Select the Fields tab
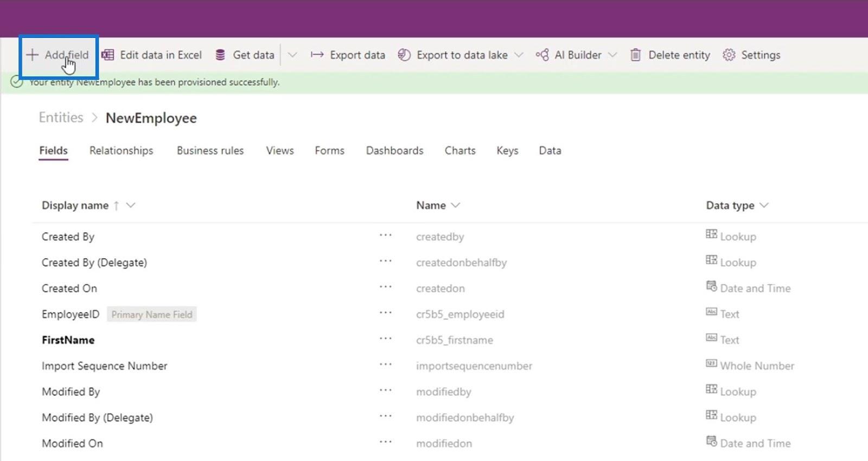 (x=53, y=150)
